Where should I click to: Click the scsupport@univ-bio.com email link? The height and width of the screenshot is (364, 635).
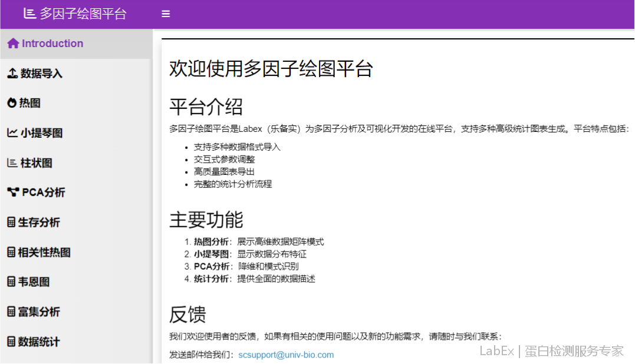coord(286,355)
